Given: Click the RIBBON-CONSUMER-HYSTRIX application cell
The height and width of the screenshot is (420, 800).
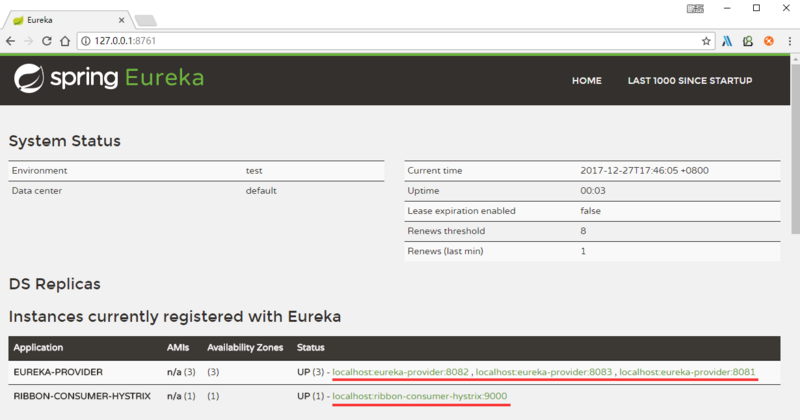Looking at the screenshot, I should (82, 396).
